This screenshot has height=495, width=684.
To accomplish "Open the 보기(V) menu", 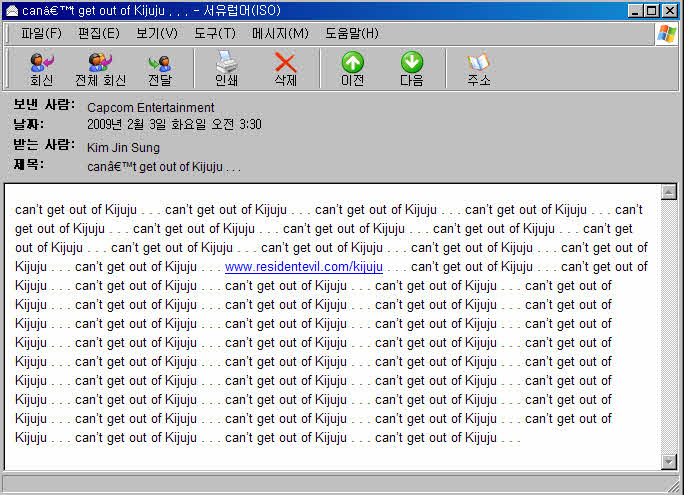I will 156,33.
